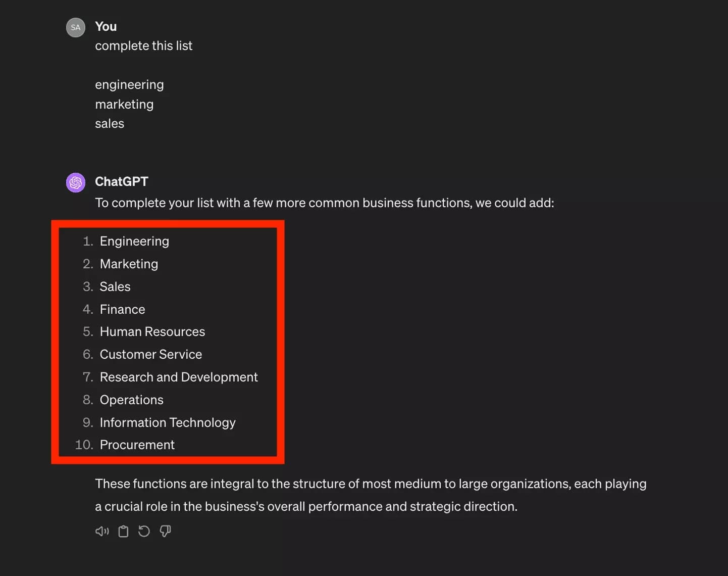
Task: Click inside the red highlighted box
Action: click(168, 342)
